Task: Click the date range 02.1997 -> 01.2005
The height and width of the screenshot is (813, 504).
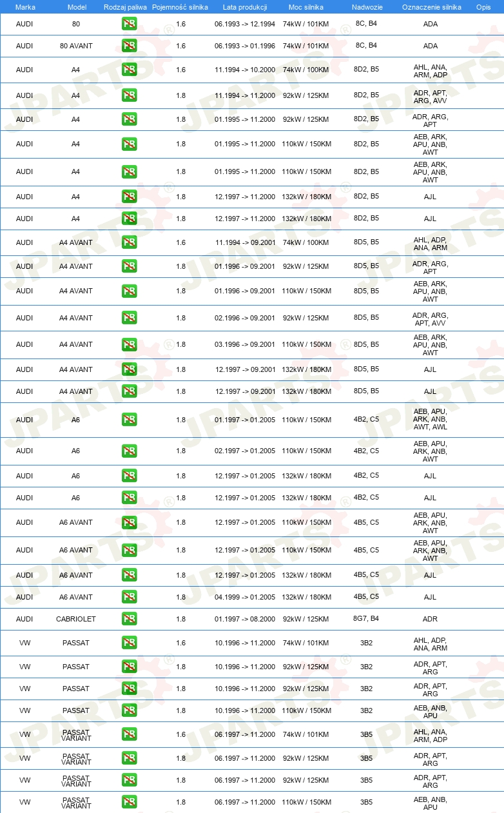Action: [x=245, y=451]
